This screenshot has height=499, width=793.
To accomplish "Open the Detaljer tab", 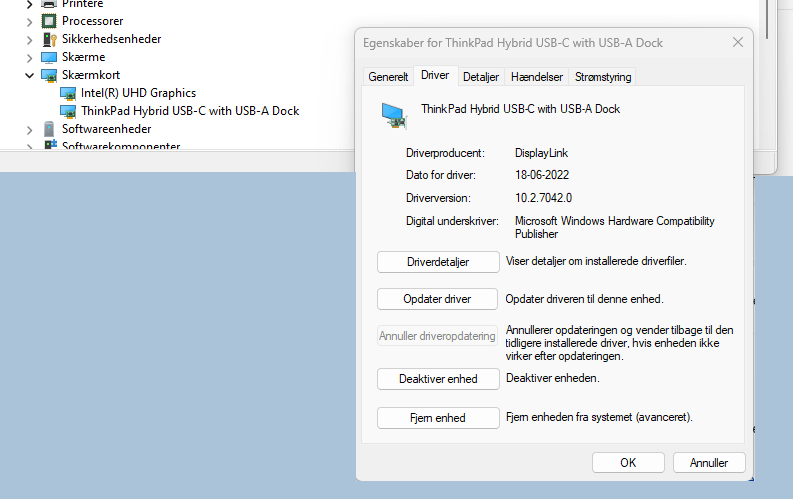I will pyautogui.click(x=480, y=77).
